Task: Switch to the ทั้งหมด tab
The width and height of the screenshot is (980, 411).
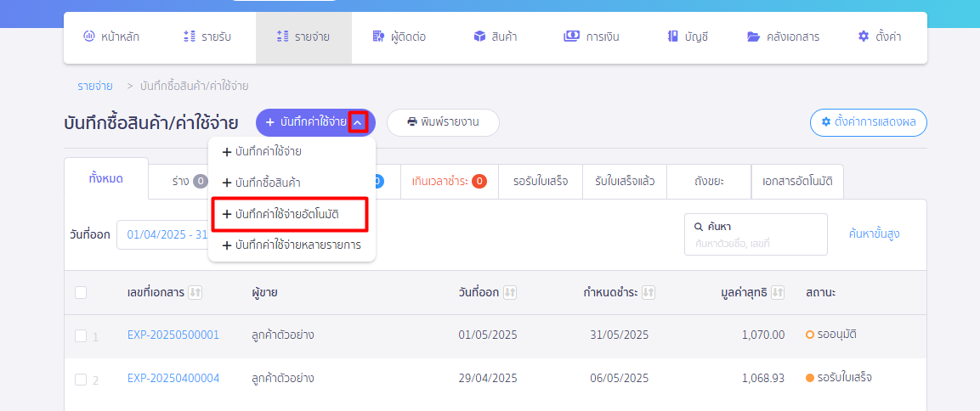Action: coord(105,178)
